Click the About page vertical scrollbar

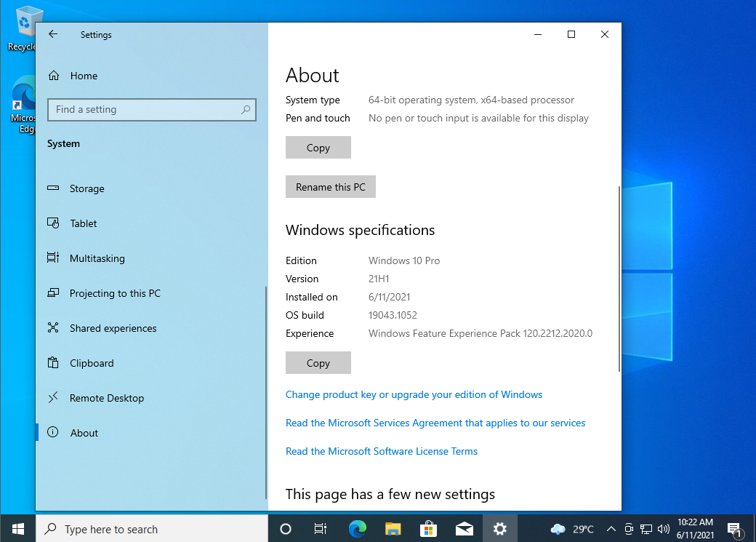[x=619, y=279]
